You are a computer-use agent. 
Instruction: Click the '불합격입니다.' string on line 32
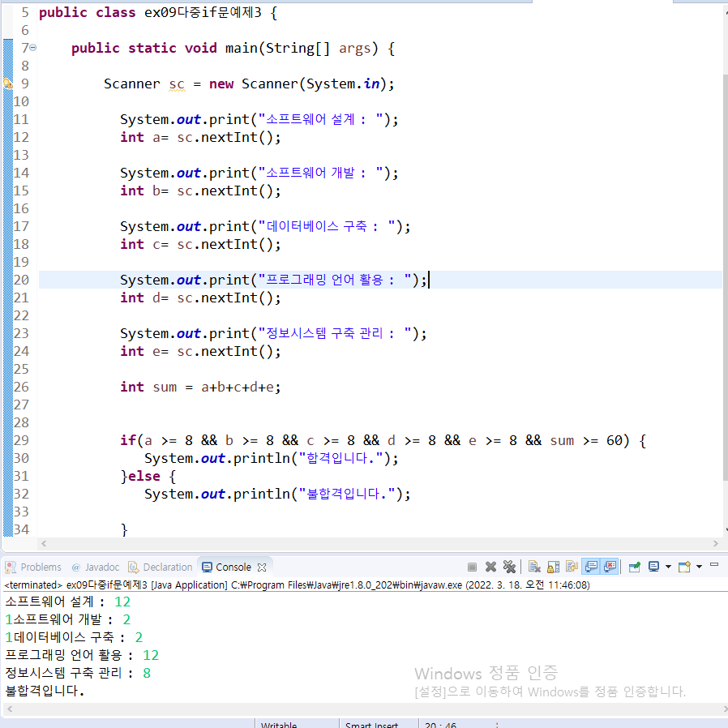(348, 494)
